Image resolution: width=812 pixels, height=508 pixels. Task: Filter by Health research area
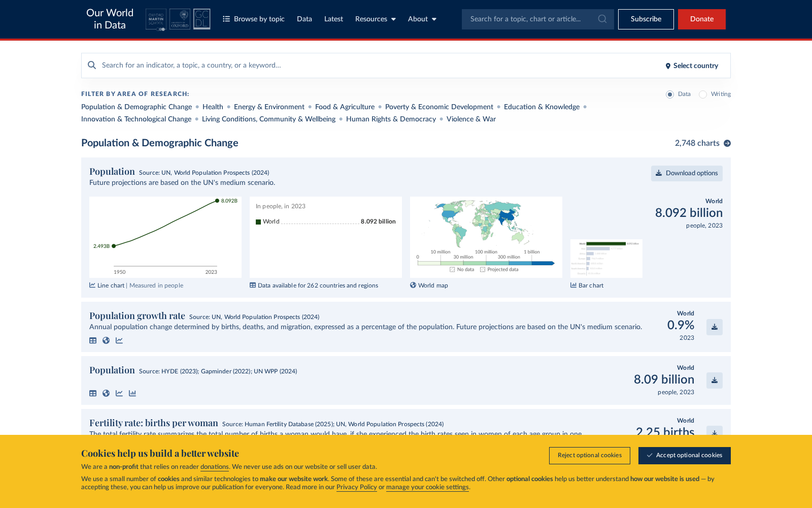coord(213,107)
